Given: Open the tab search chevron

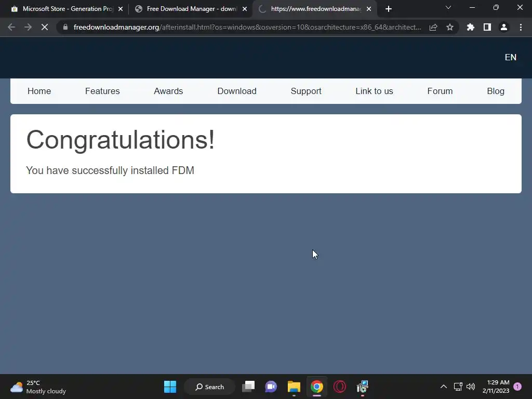Looking at the screenshot, I should (x=448, y=7).
